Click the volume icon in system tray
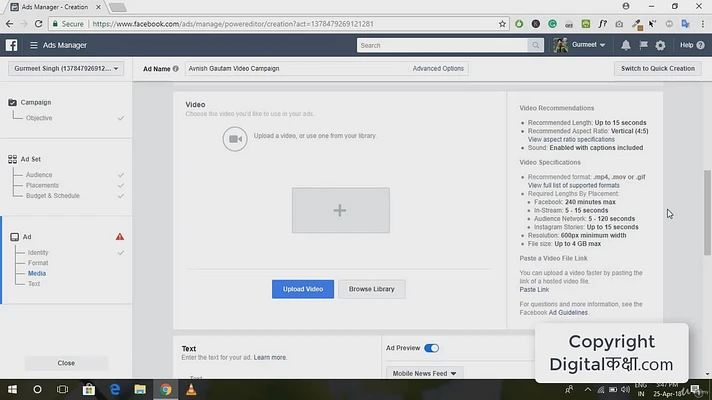The width and height of the screenshot is (712, 400). (x=625, y=390)
